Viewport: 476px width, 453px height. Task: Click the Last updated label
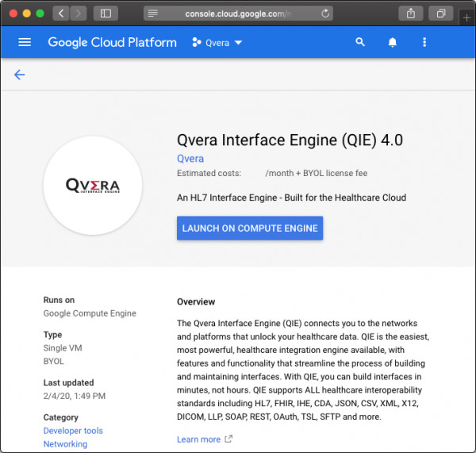68,382
